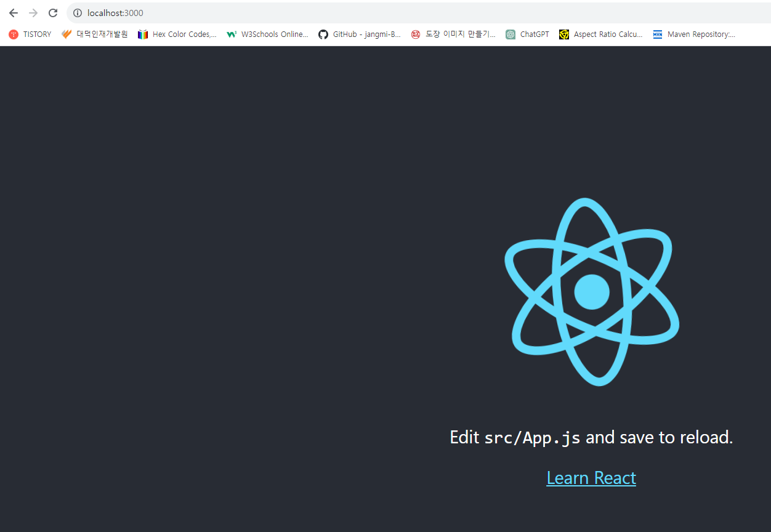Open the Hex Color Codes bookmark
771x532 pixels.
point(177,34)
